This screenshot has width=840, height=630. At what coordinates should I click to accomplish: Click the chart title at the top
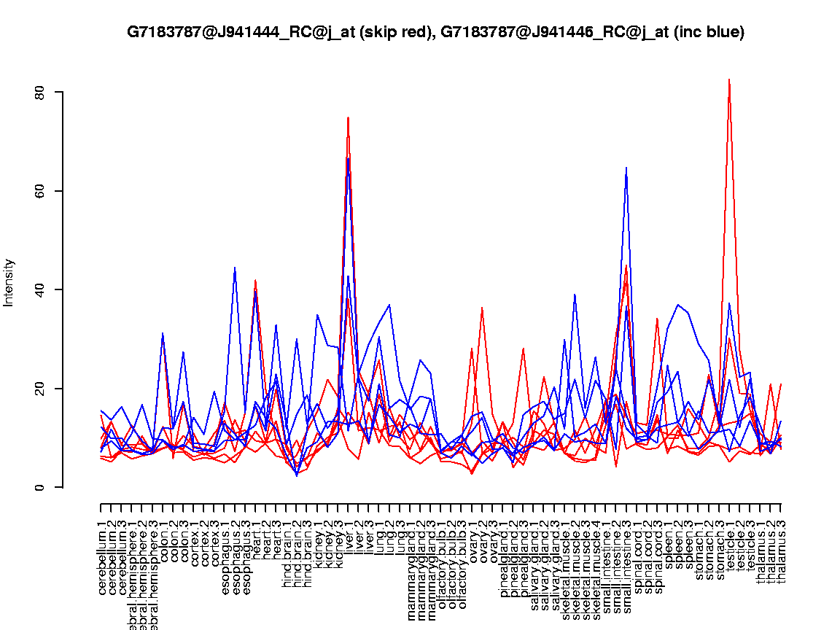(x=435, y=32)
